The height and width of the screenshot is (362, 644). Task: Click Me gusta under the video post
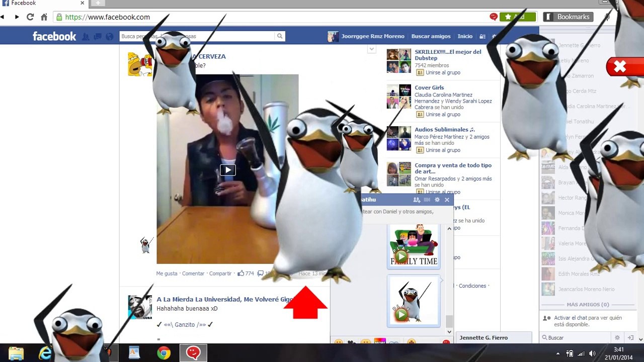167,274
